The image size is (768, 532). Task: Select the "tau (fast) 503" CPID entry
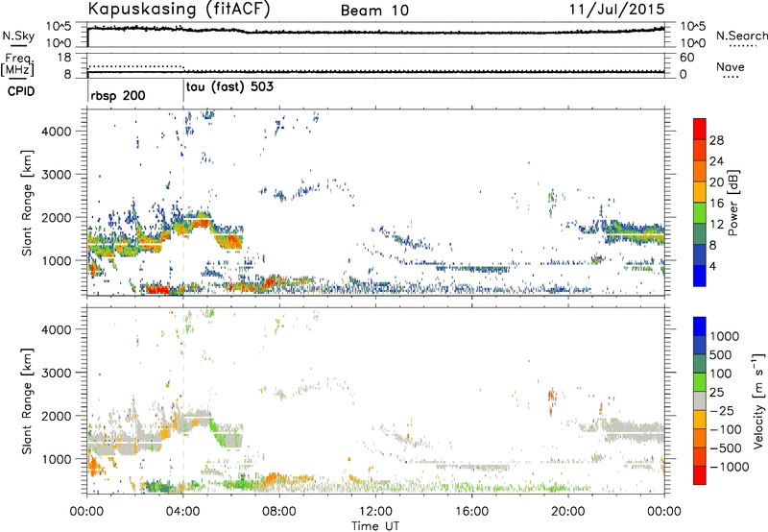click(229, 87)
